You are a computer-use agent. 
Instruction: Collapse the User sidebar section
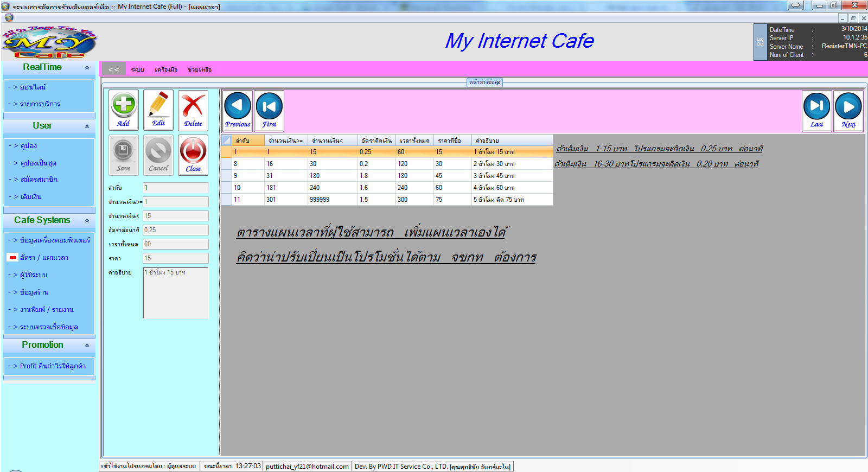point(87,126)
